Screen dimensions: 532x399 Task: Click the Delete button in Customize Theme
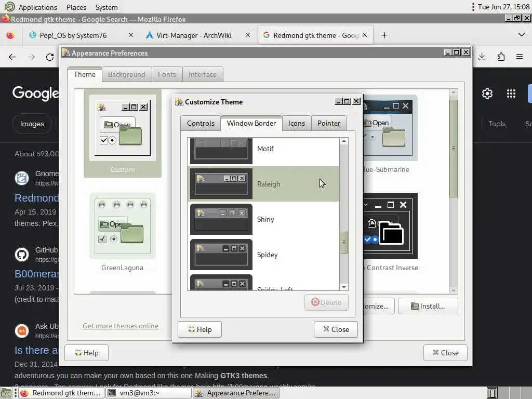(326, 302)
